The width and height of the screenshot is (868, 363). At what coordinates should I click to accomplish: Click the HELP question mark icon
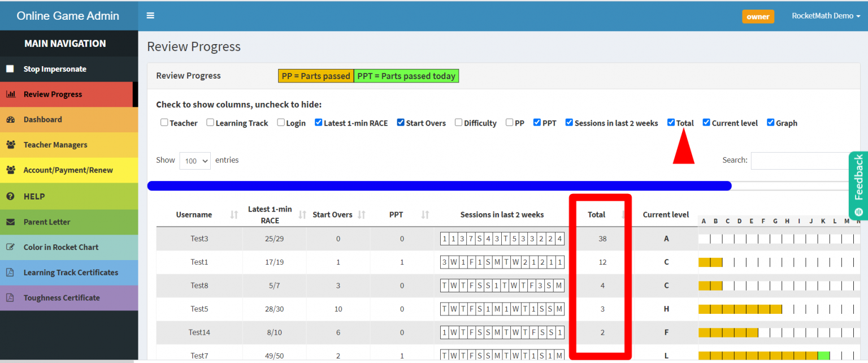click(10, 196)
